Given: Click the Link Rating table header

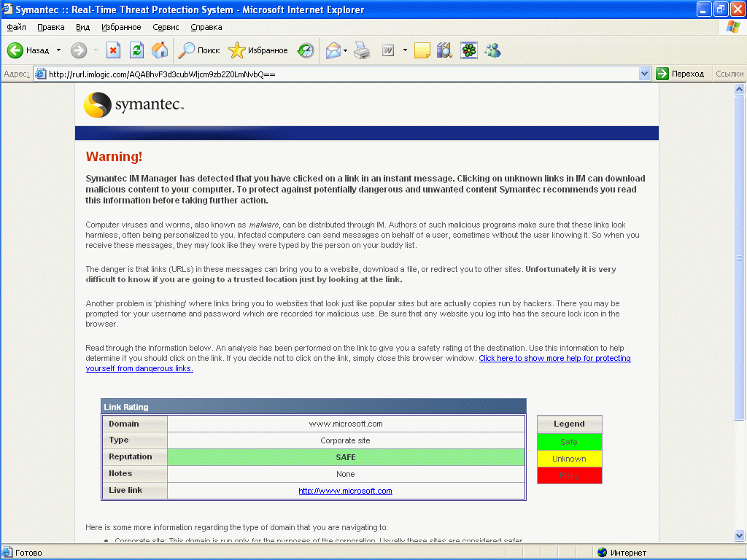Looking at the screenshot, I should [x=314, y=407].
